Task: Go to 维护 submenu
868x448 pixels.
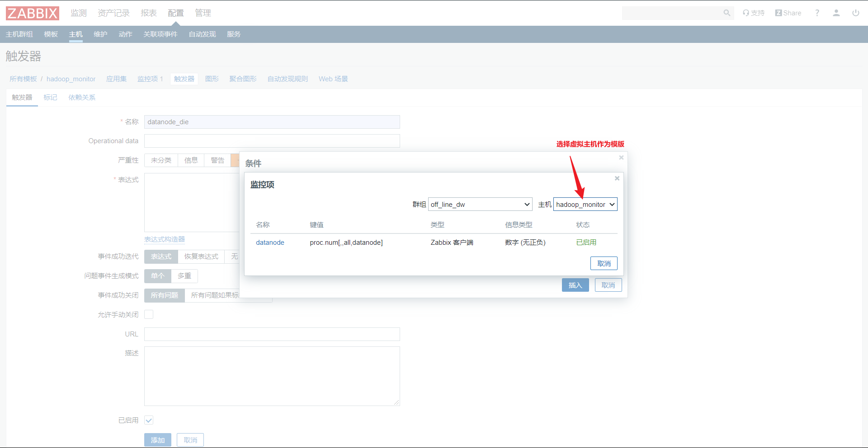Action: click(101, 34)
